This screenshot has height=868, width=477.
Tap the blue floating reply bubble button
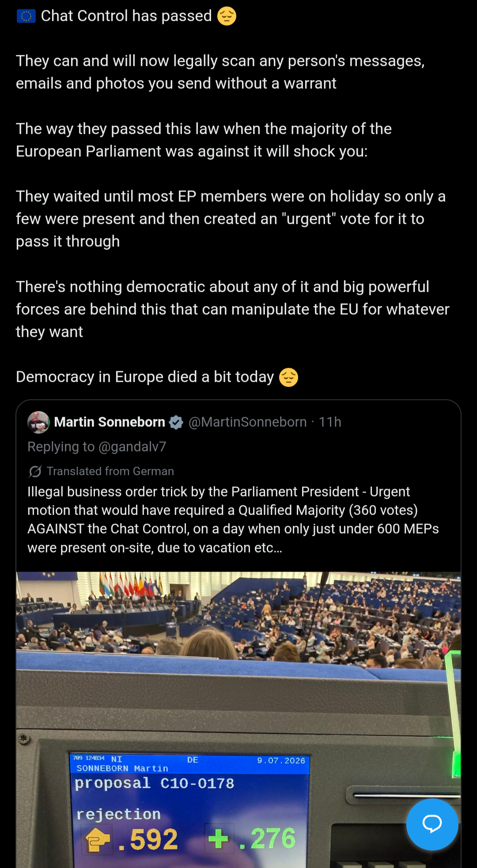(432, 824)
